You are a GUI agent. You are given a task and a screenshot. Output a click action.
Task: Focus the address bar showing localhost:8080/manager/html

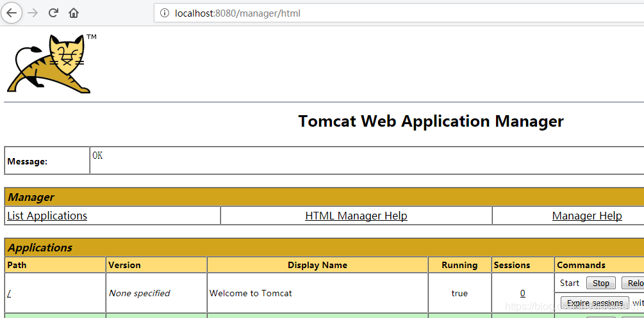399,13
